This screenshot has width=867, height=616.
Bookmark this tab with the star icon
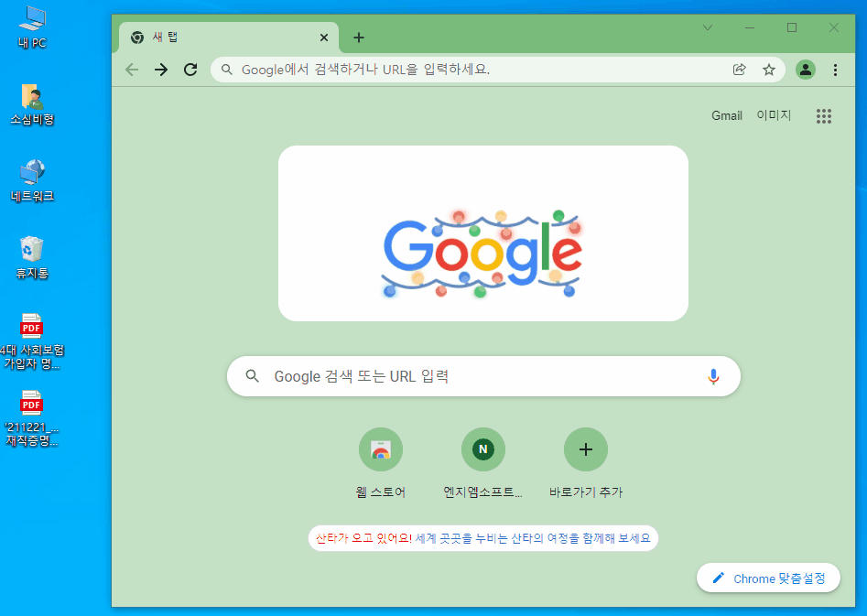[x=768, y=70]
